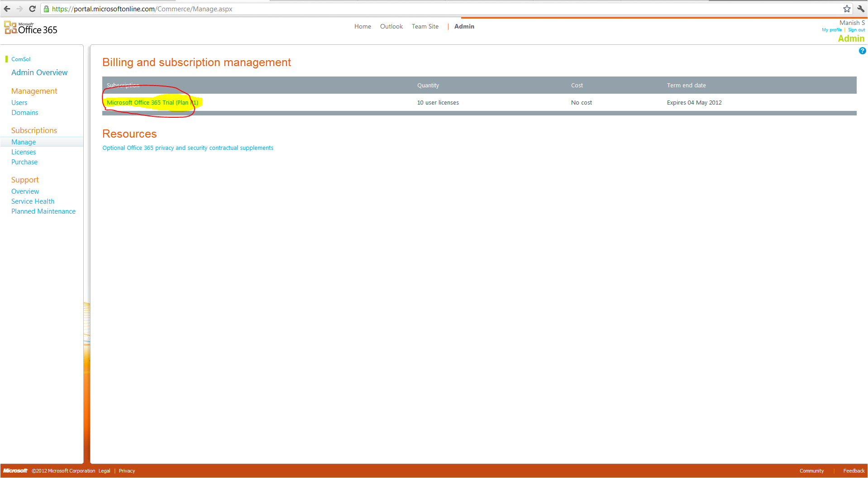Click the Office 365 logo
868x478 pixels.
tap(31, 28)
